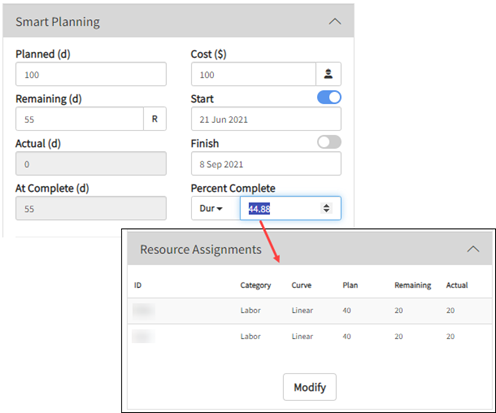Click the resource person icon beside Cost

tap(328, 74)
